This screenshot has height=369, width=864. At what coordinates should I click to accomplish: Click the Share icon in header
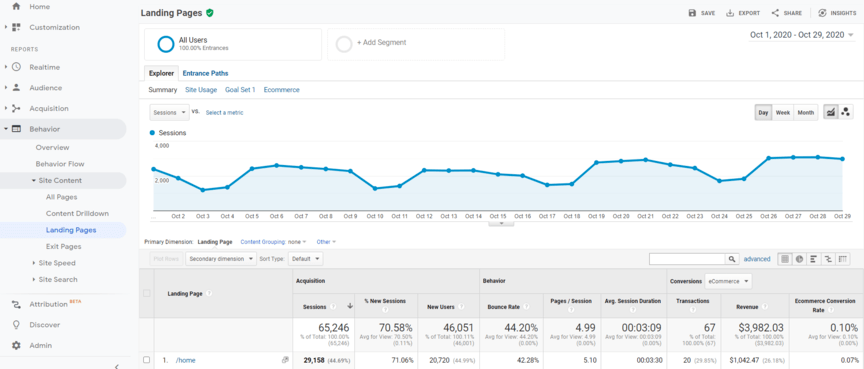click(x=775, y=13)
